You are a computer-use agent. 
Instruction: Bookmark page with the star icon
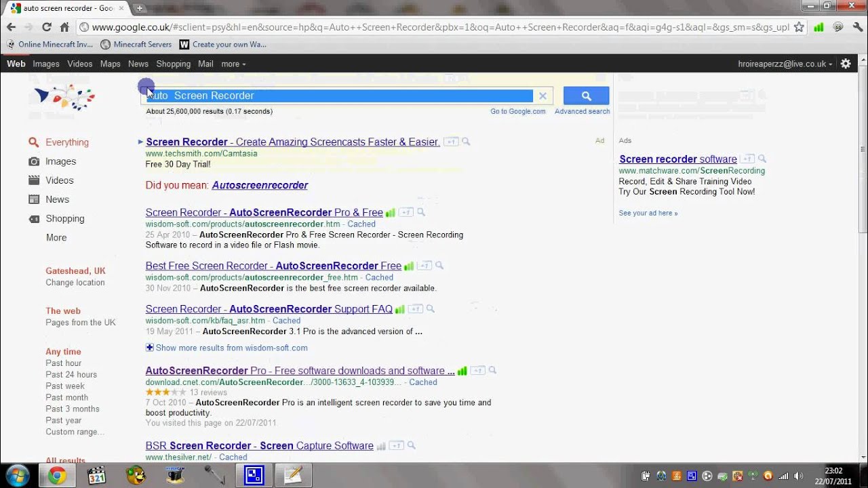pos(799,27)
